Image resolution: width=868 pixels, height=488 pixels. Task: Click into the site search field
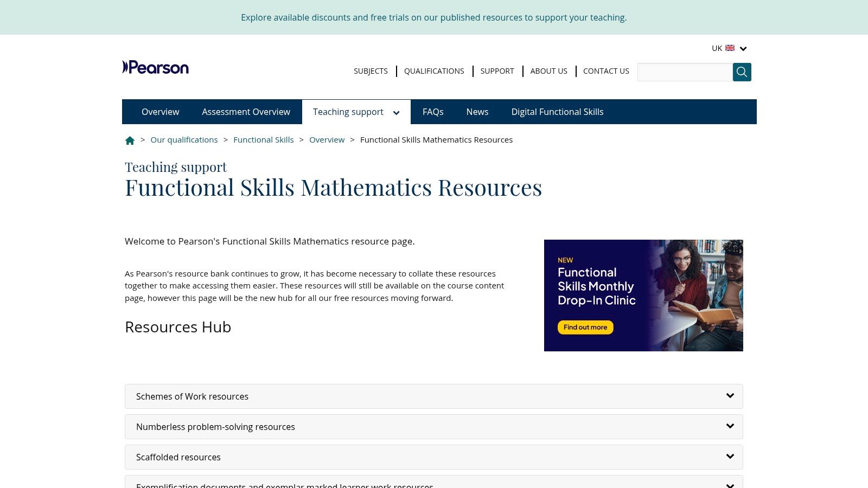coord(685,72)
